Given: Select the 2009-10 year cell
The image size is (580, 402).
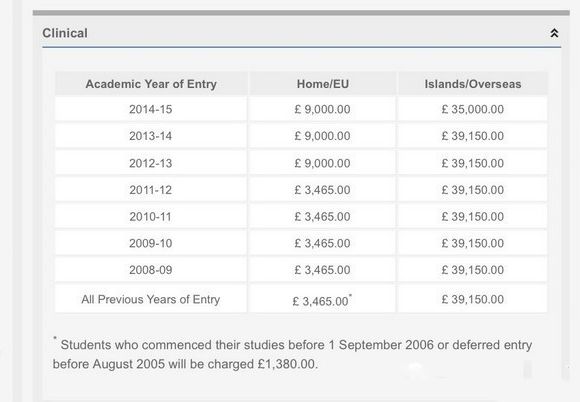Looking at the screenshot, I should click(151, 243).
